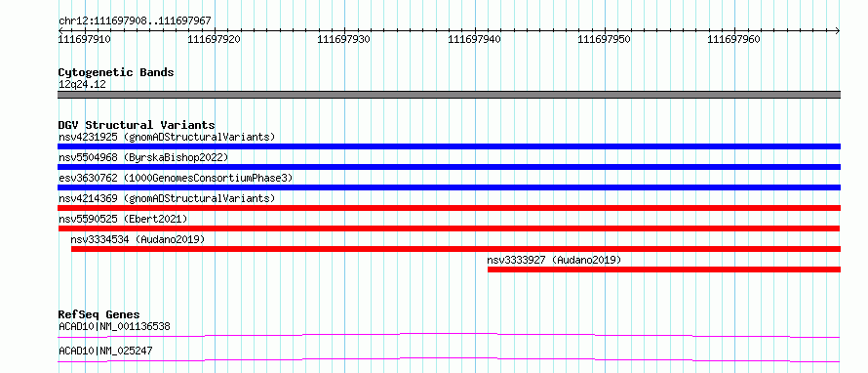Screen dimensions: 868x373
Task: Select the DGV Structural Variants track title
Action: [x=137, y=125]
